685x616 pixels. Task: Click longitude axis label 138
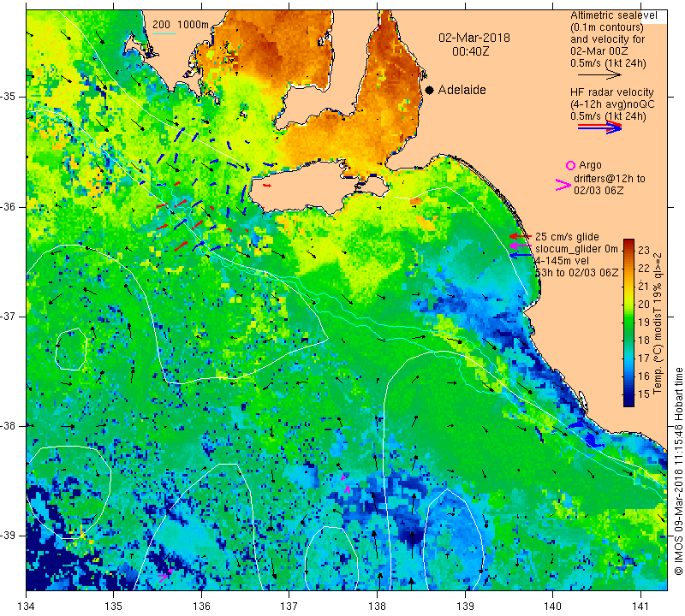click(x=378, y=607)
